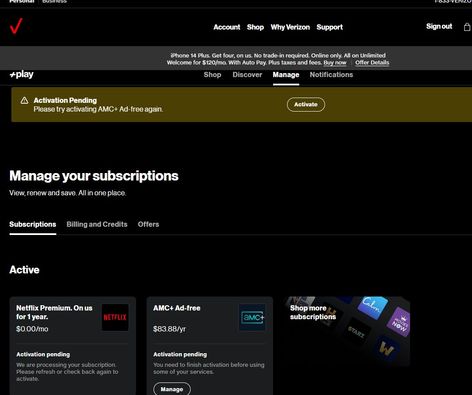The height and width of the screenshot is (395, 472).
Task: Follow the Buy now link in the promo banner
Action: pyautogui.click(x=335, y=63)
